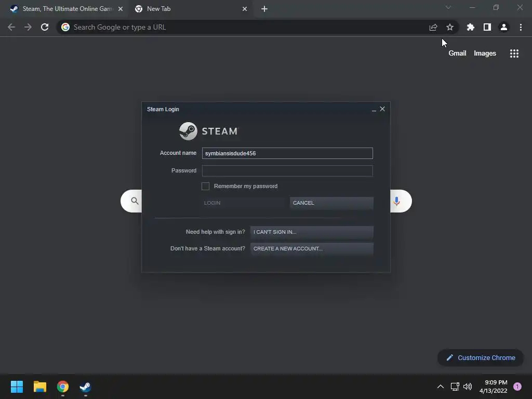Expand Chrome tab search chevron
Image resolution: width=532 pixels, height=399 pixels.
click(448, 7)
